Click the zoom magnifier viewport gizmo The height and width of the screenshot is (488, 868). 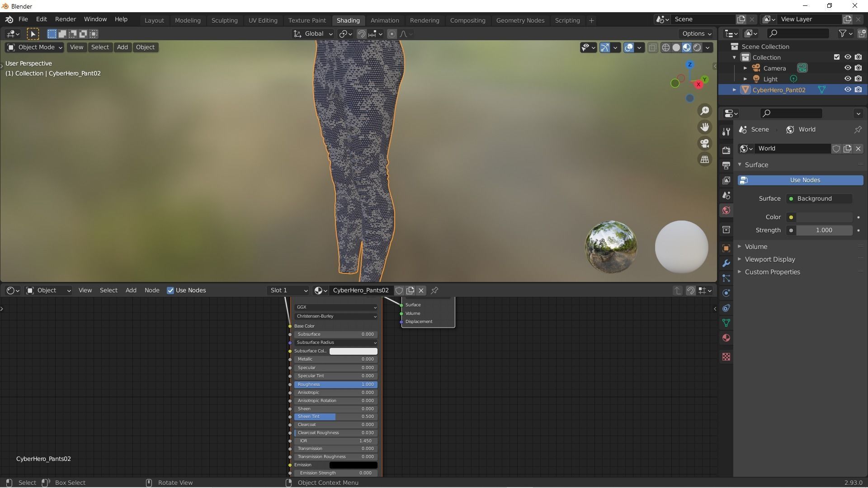[x=704, y=111]
